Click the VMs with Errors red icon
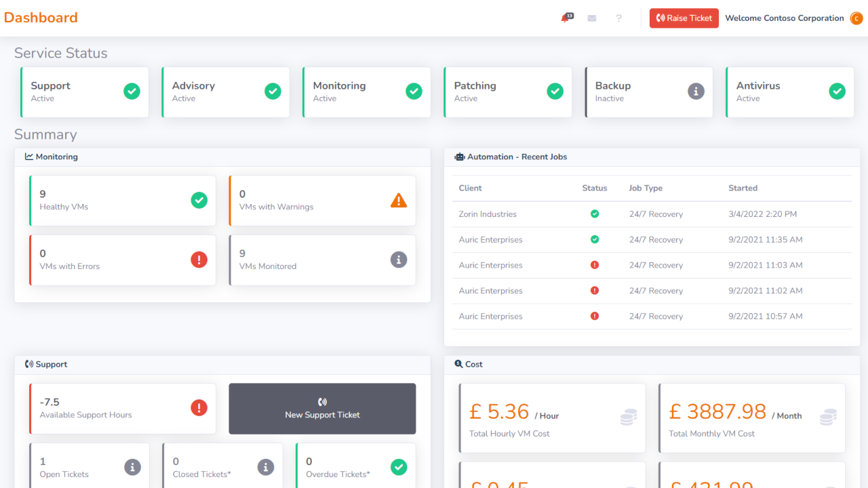 tap(199, 260)
